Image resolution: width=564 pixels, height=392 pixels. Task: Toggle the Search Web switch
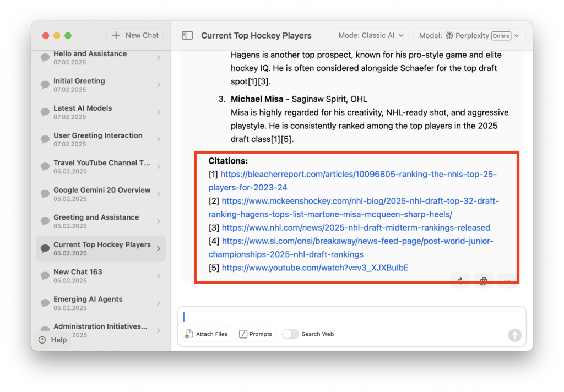290,334
